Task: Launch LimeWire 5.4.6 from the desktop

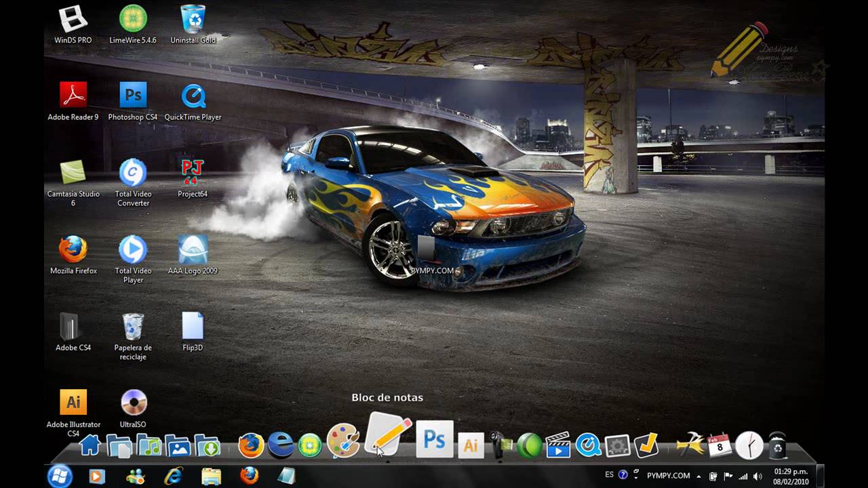Action: [133, 24]
